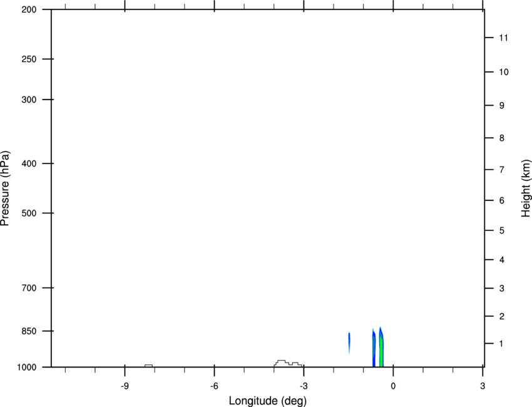Click the 5 km height label
Screen dimensions: 532x407
pos(502,231)
